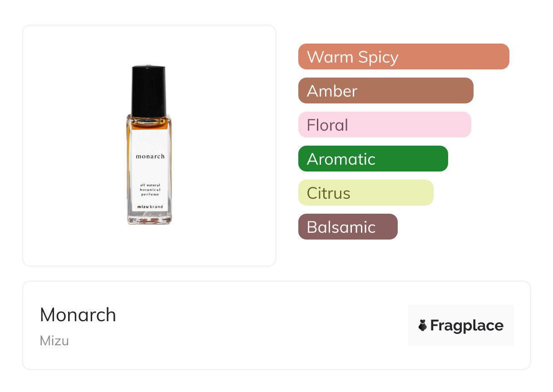The width and height of the screenshot is (553, 392).
Task: Select the Amber accord bar
Action: click(x=385, y=91)
